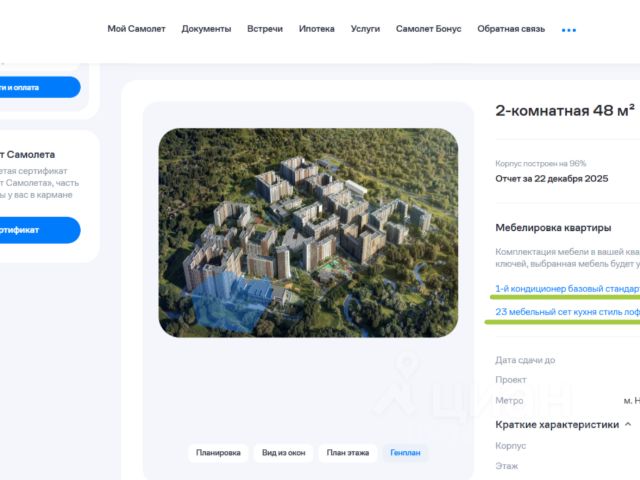Click the Мебелировка квартиры heading

[553, 228]
